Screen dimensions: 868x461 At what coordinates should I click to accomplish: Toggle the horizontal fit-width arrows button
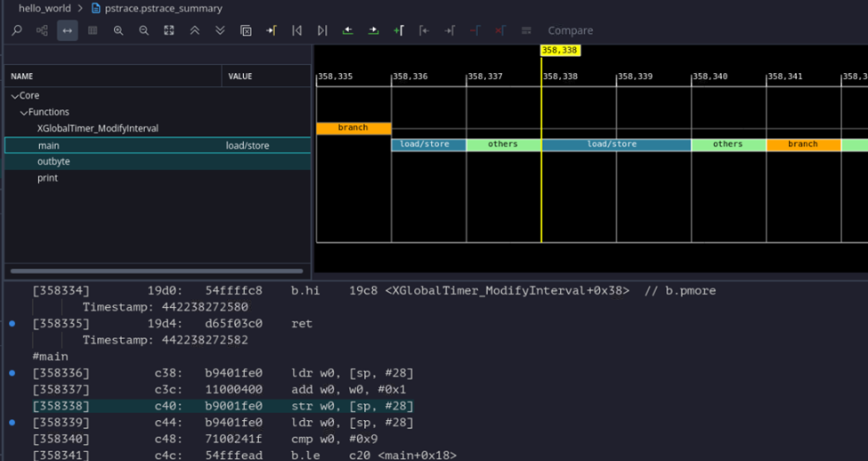click(67, 30)
